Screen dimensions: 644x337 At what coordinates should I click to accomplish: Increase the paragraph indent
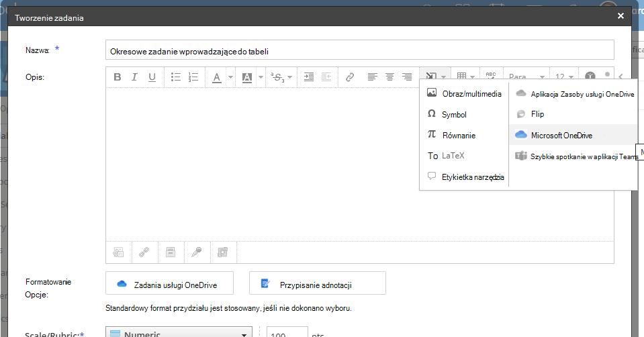point(308,77)
